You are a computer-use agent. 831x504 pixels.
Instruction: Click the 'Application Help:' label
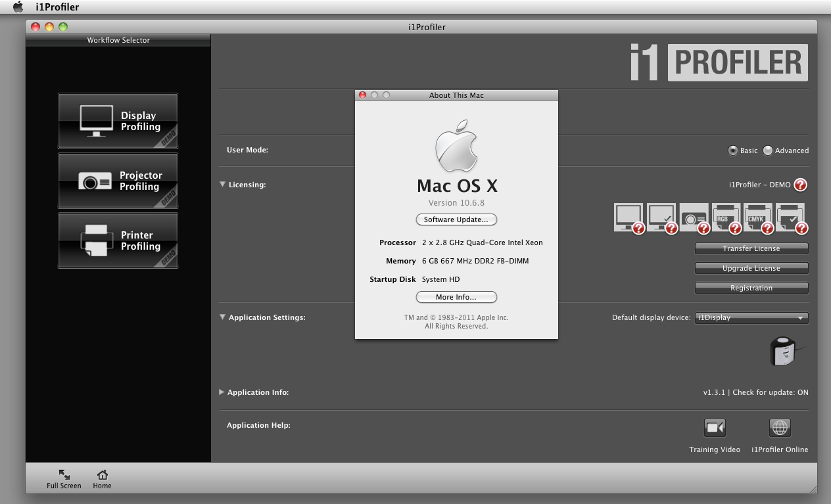(258, 425)
